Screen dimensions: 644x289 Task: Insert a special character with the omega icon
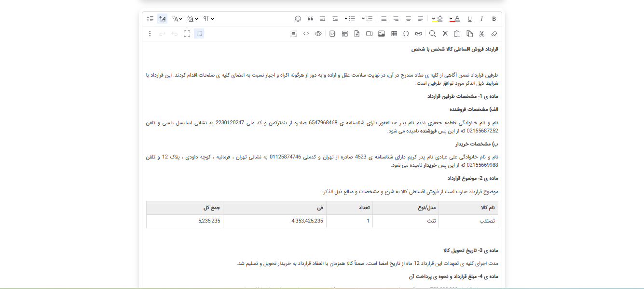tap(406, 34)
